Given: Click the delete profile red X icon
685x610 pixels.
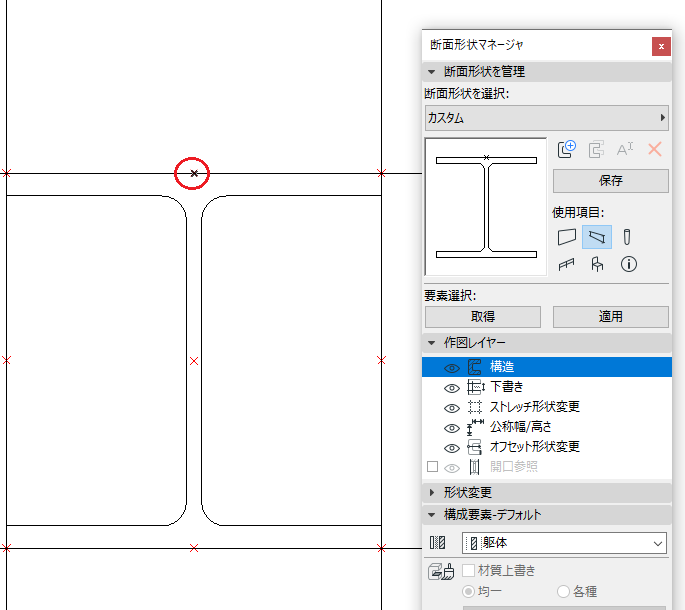Looking at the screenshot, I should coord(654,149).
